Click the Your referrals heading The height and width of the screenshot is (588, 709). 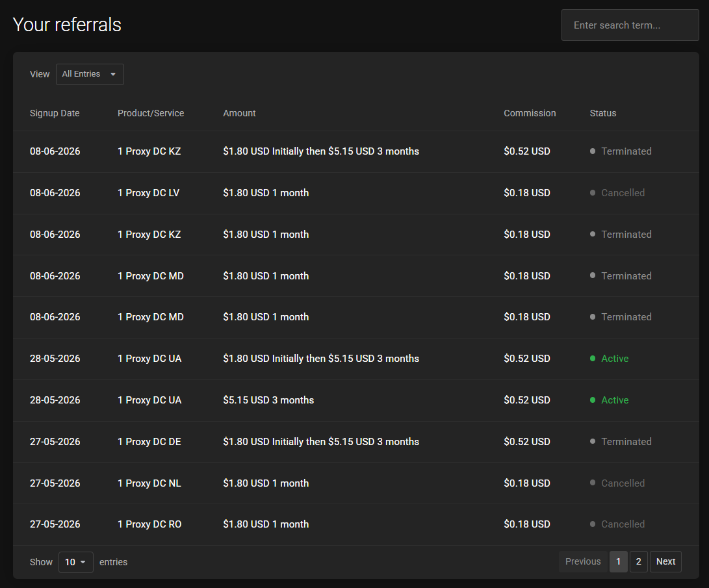[67, 25]
